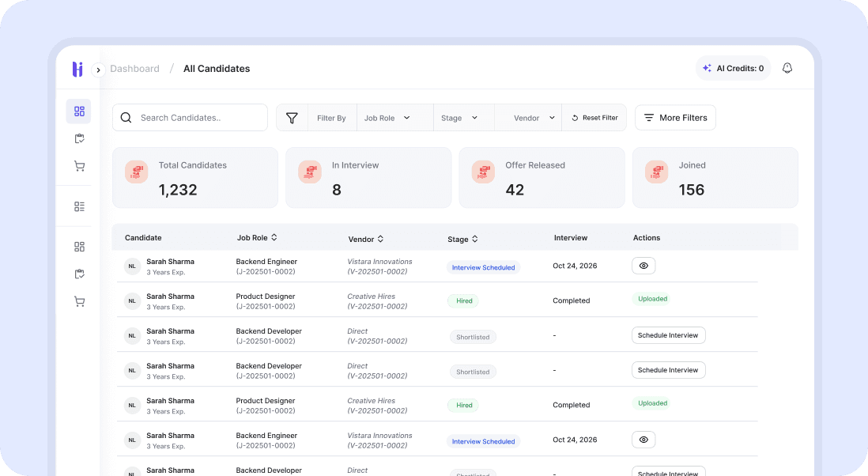Open the dashboard grid icon in the sidebar

coord(78,111)
